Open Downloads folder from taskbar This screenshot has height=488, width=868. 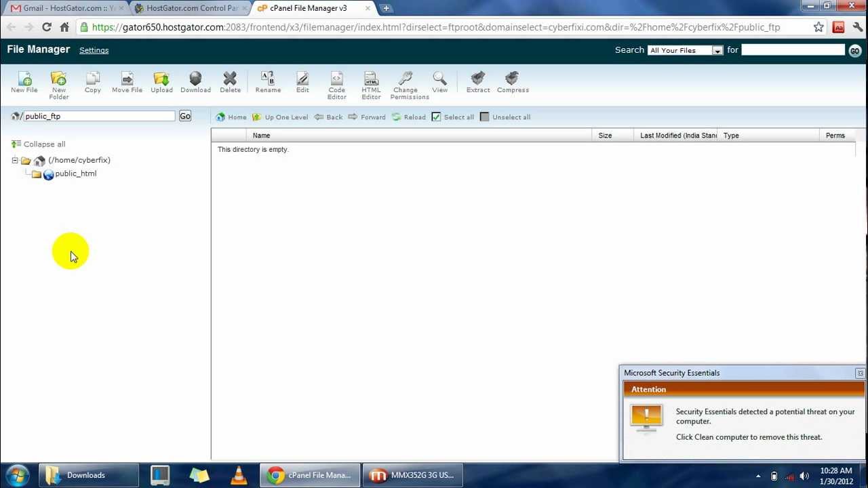pyautogui.click(x=87, y=475)
